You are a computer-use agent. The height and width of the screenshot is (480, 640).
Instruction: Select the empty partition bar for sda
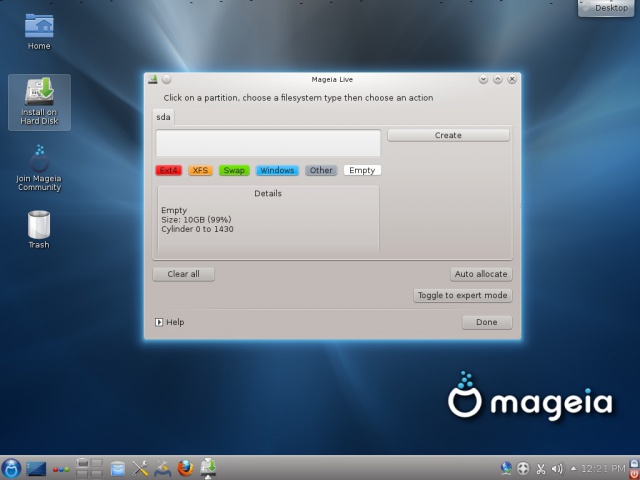(x=268, y=143)
